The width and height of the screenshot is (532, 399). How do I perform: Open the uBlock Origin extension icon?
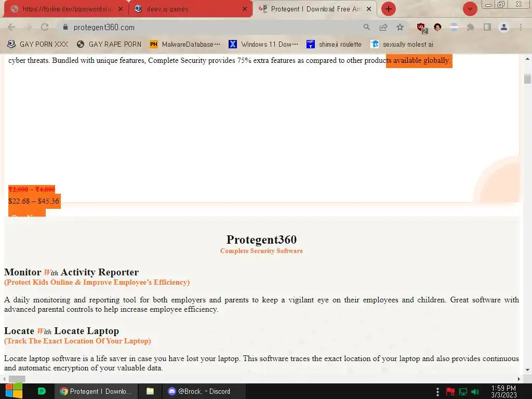(422, 28)
